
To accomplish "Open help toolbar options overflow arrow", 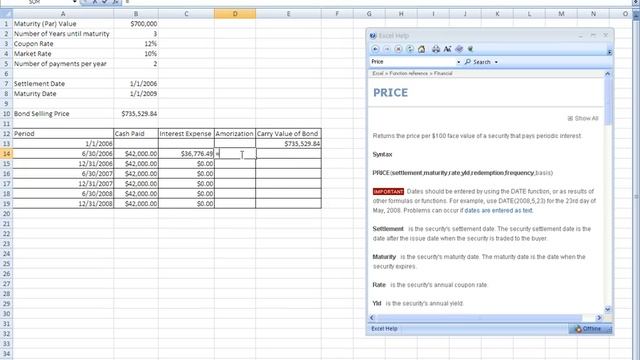I will (609, 52).
